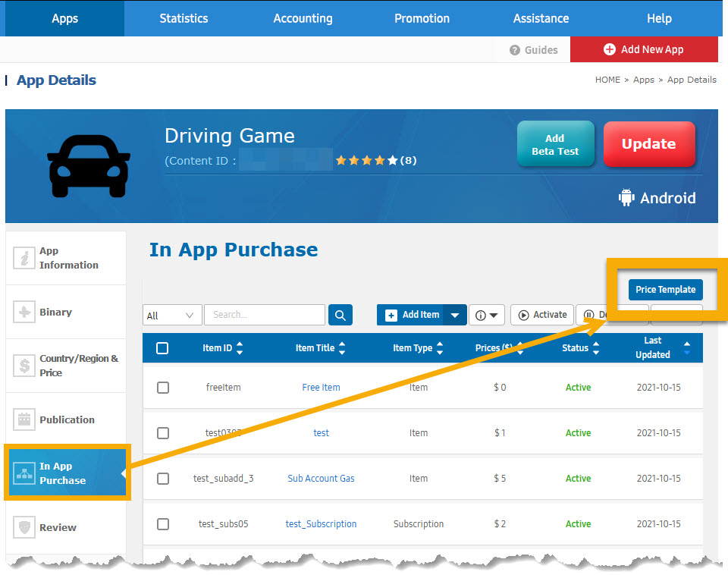
Task: Click the Binary sidebar icon
Action: (x=24, y=312)
